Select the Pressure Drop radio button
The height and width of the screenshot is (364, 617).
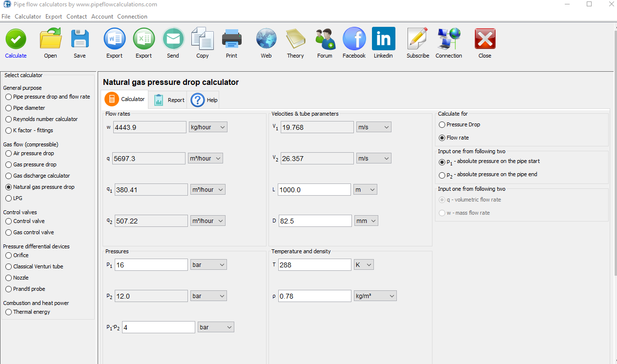coord(442,124)
